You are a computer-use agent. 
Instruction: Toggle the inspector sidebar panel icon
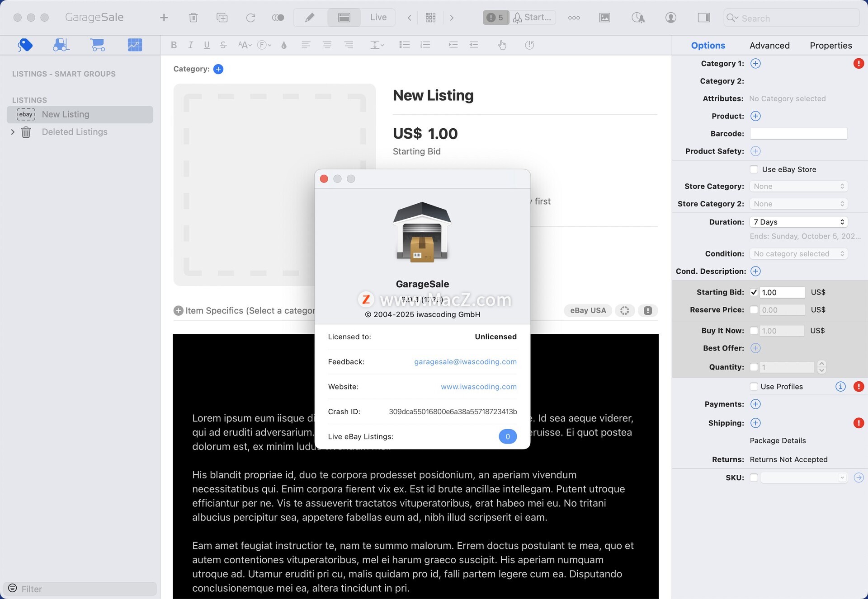[703, 18]
